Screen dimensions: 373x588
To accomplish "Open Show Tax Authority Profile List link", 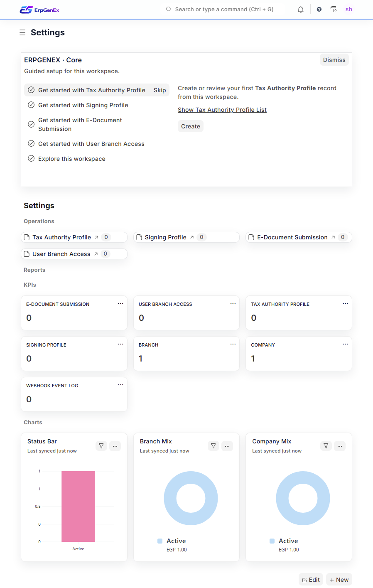I will (x=222, y=110).
